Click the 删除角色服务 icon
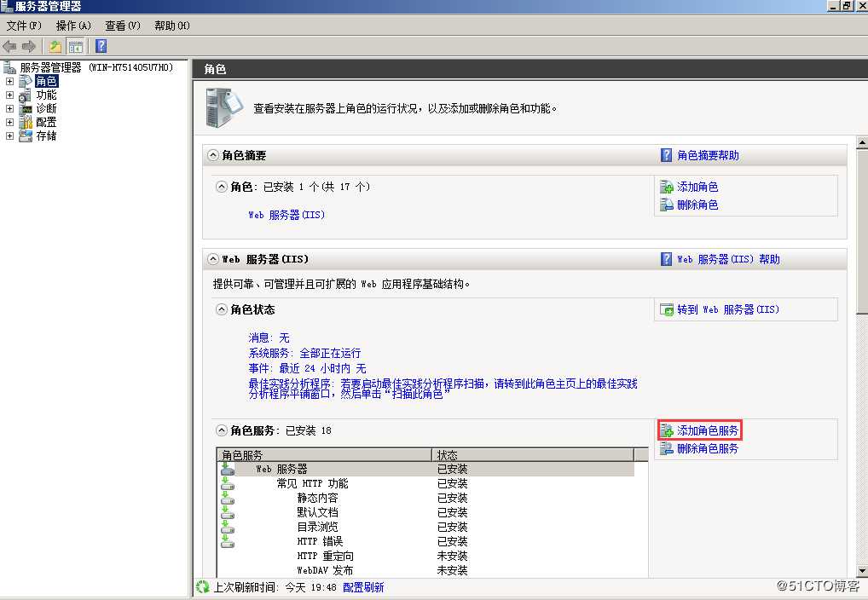The width and height of the screenshot is (868, 600). pyautogui.click(x=667, y=448)
